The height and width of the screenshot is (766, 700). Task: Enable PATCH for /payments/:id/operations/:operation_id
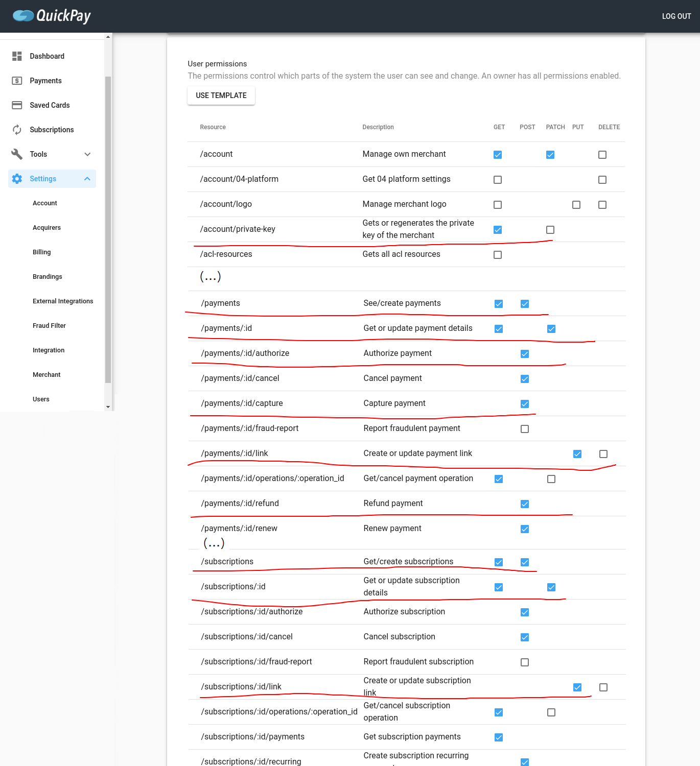(x=551, y=479)
